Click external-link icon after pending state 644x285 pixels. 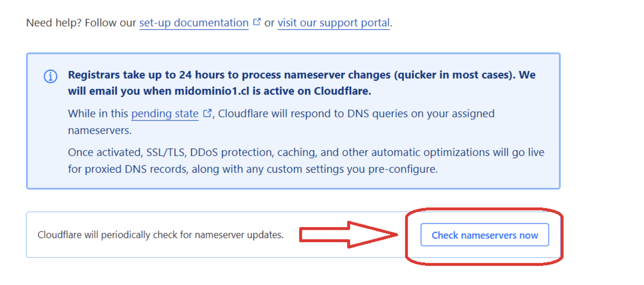point(207,113)
